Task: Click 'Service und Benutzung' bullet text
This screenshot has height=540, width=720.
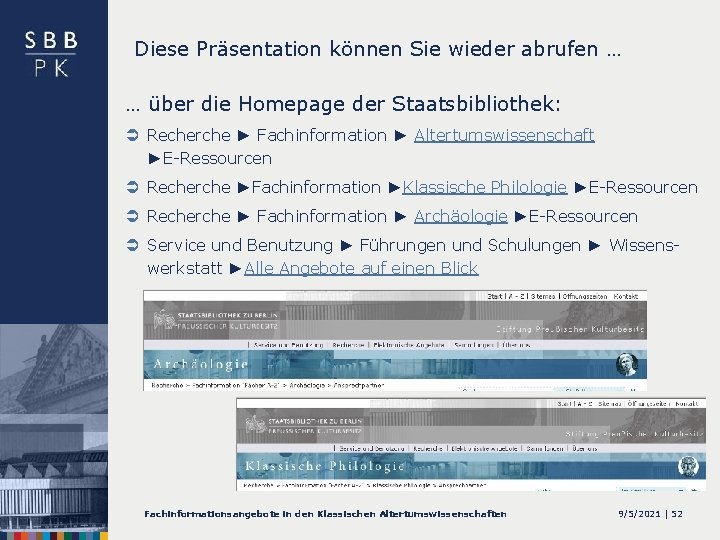Action: pyautogui.click(x=240, y=245)
